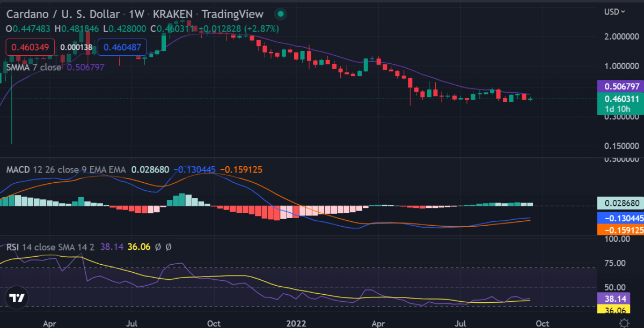Click SMMA legend value 0.506797
The image size is (644, 328).
[86, 67]
